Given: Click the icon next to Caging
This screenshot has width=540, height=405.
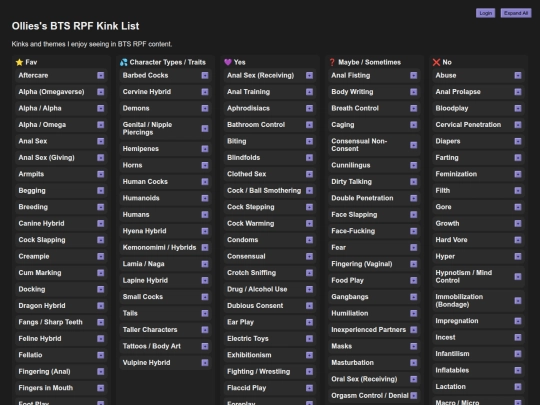Looking at the screenshot, I should tap(414, 125).
